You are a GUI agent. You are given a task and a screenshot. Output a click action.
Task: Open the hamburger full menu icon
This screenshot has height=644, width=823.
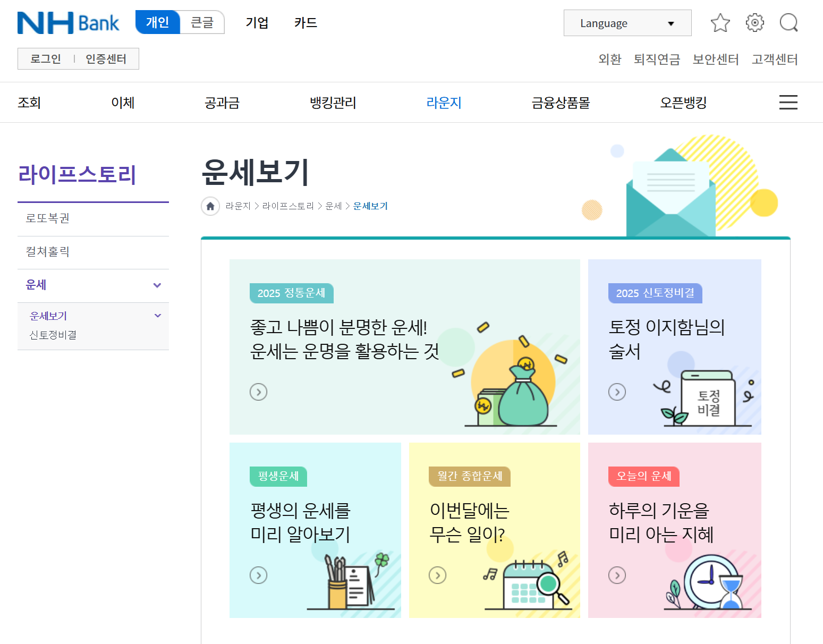[x=788, y=102]
